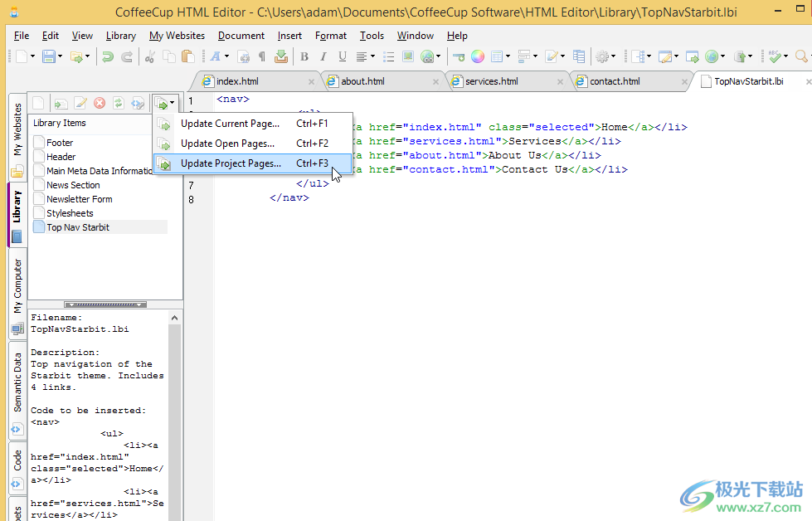Screen dimensions: 812x521
Task: Open dropdown arrow next to alignment icon
Action: pos(373,56)
